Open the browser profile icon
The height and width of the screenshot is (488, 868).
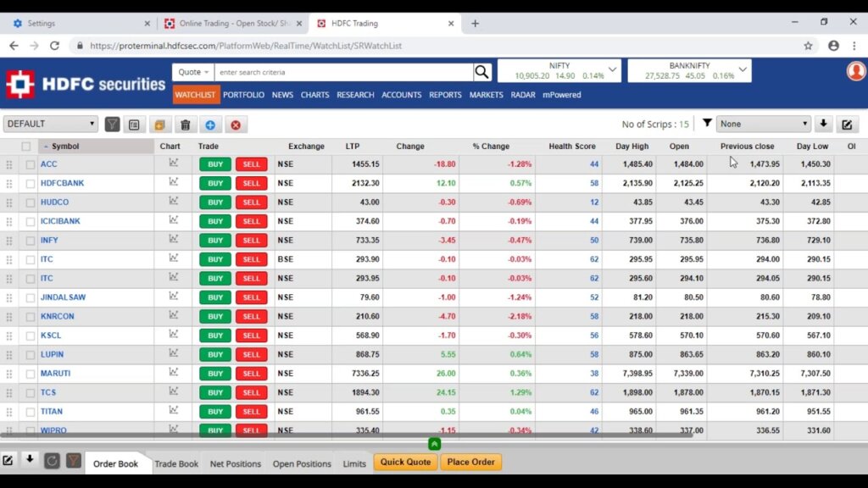click(834, 46)
